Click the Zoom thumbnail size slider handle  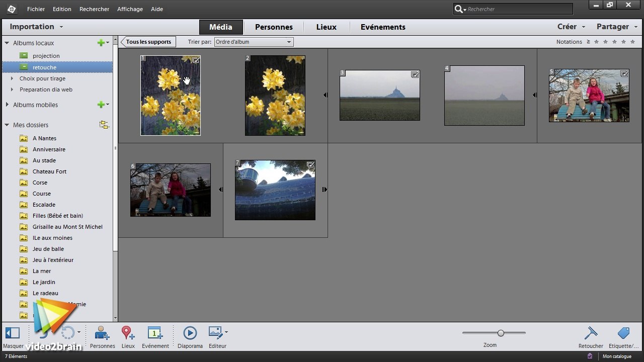pyautogui.click(x=501, y=333)
